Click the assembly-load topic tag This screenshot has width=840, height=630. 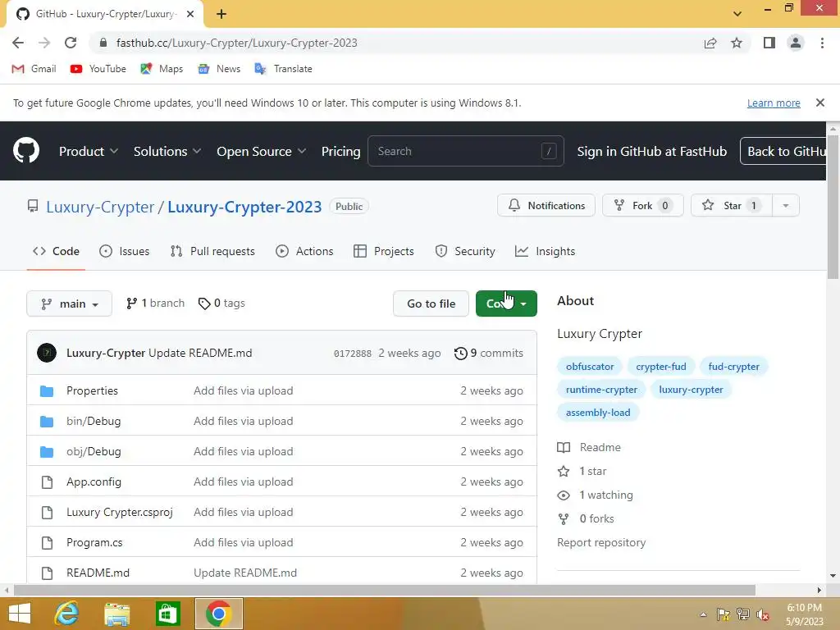click(x=598, y=413)
